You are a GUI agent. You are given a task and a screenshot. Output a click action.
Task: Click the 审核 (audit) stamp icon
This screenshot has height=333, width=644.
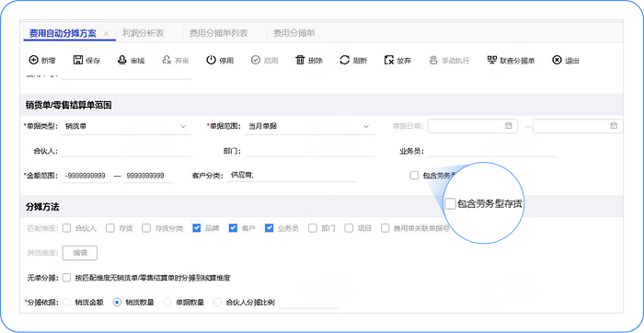(122, 61)
